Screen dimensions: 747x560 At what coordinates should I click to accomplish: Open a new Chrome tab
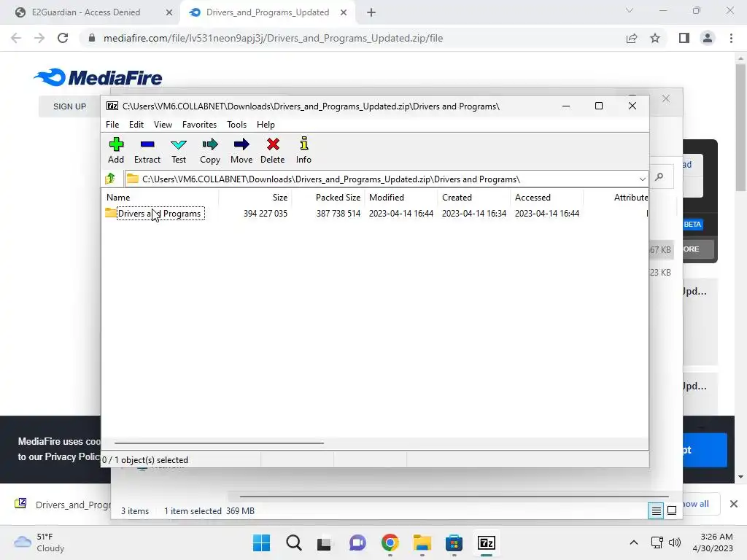click(x=371, y=12)
